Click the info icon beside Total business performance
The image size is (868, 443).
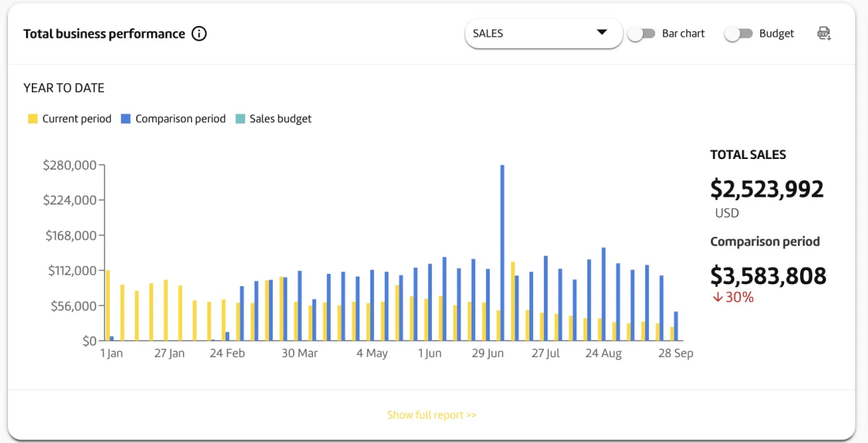(x=199, y=34)
